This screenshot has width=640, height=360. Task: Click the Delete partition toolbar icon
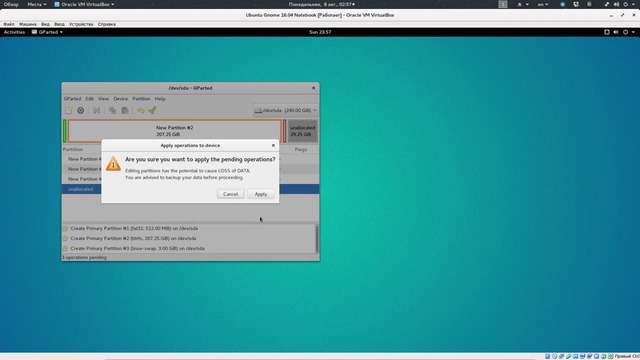[x=81, y=110]
